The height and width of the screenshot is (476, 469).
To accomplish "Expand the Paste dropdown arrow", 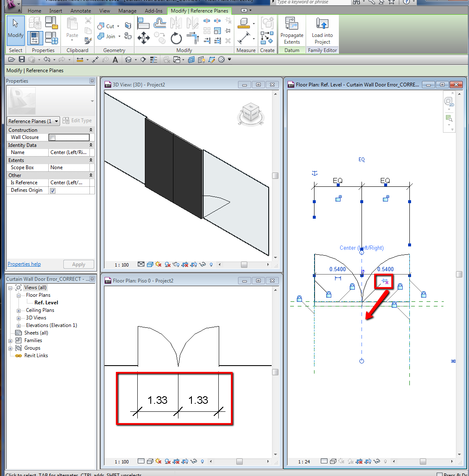I will click(72, 40).
